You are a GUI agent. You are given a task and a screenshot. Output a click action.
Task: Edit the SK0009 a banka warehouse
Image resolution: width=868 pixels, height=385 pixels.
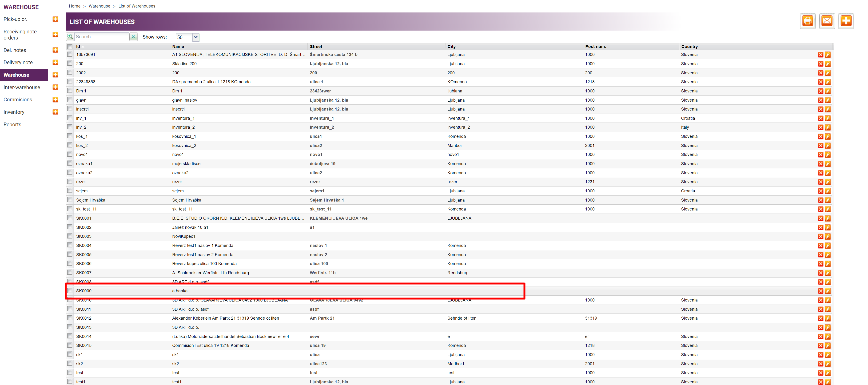click(828, 291)
